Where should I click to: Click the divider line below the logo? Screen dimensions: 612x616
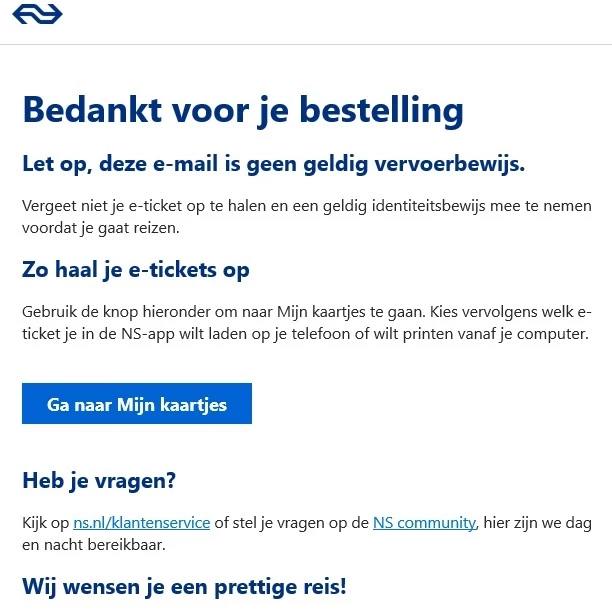[x=306, y=44]
